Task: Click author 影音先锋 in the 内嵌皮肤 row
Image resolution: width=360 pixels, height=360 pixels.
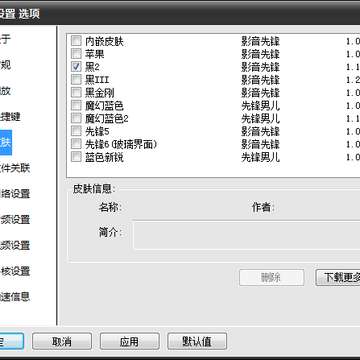Action: pos(260,41)
